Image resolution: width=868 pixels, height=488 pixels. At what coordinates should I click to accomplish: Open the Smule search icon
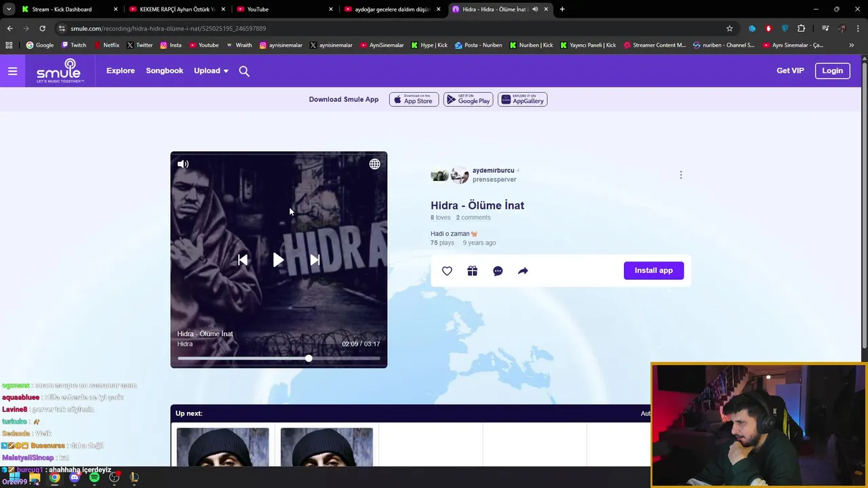[244, 71]
